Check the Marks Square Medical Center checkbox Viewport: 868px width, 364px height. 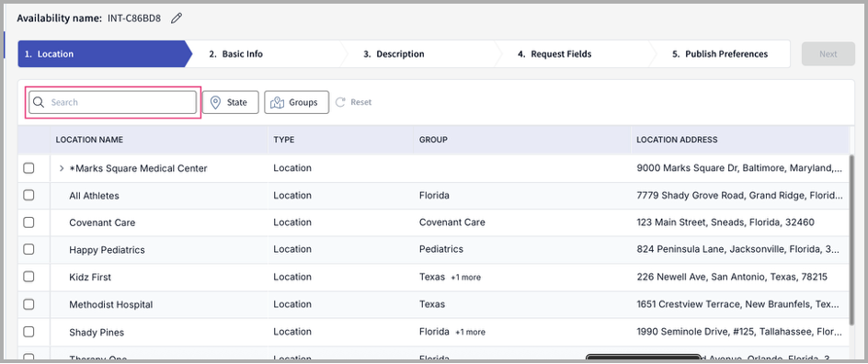[x=29, y=168]
